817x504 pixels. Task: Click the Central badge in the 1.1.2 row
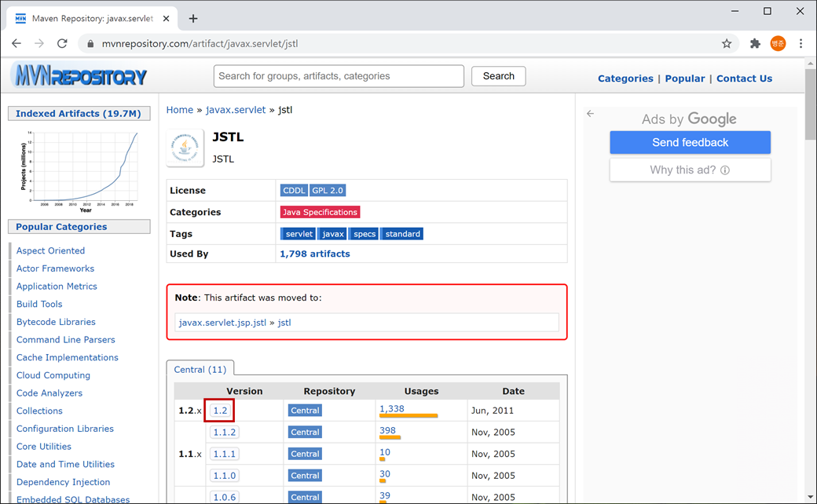(x=305, y=433)
